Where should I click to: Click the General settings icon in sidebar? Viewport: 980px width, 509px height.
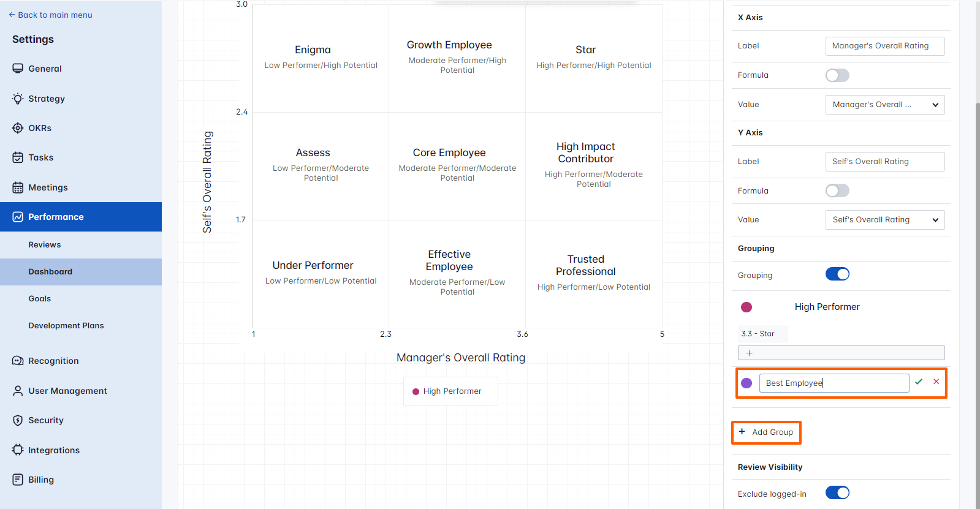(x=18, y=69)
